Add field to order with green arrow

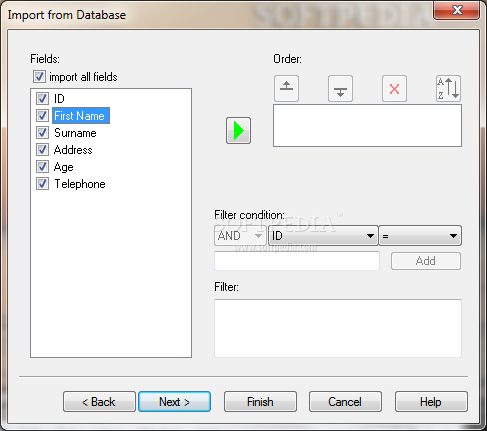coord(238,130)
